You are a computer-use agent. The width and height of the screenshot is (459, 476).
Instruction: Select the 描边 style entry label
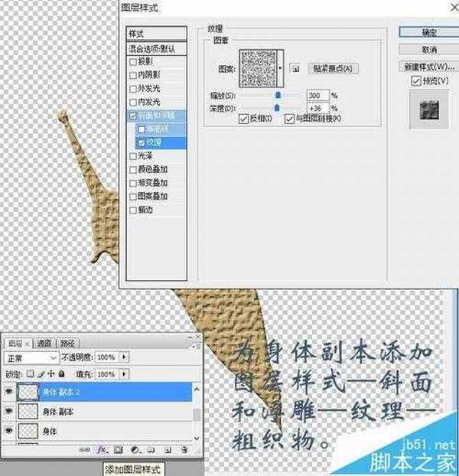[x=145, y=210]
